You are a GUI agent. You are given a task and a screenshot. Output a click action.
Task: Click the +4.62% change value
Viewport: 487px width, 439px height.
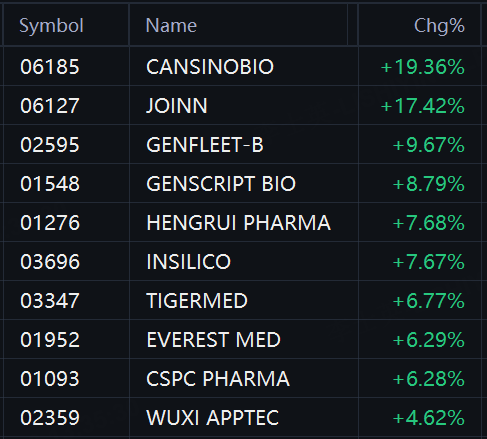tap(428, 418)
